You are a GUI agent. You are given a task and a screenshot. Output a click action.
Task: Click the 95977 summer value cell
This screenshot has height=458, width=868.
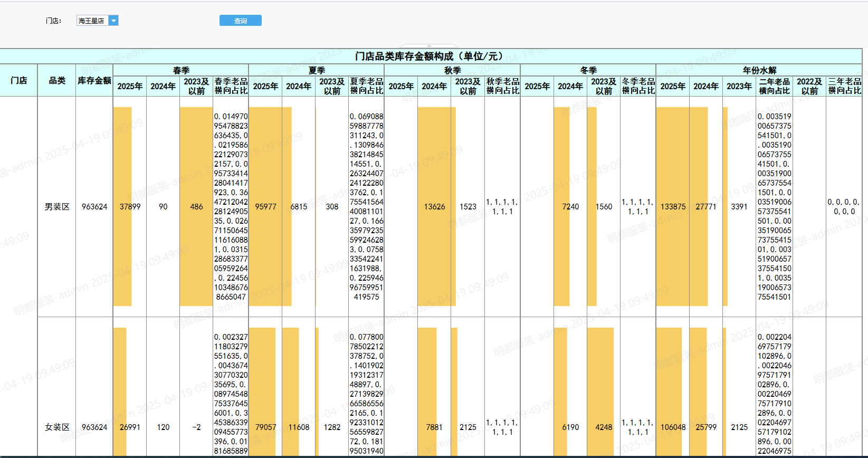(x=265, y=207)
